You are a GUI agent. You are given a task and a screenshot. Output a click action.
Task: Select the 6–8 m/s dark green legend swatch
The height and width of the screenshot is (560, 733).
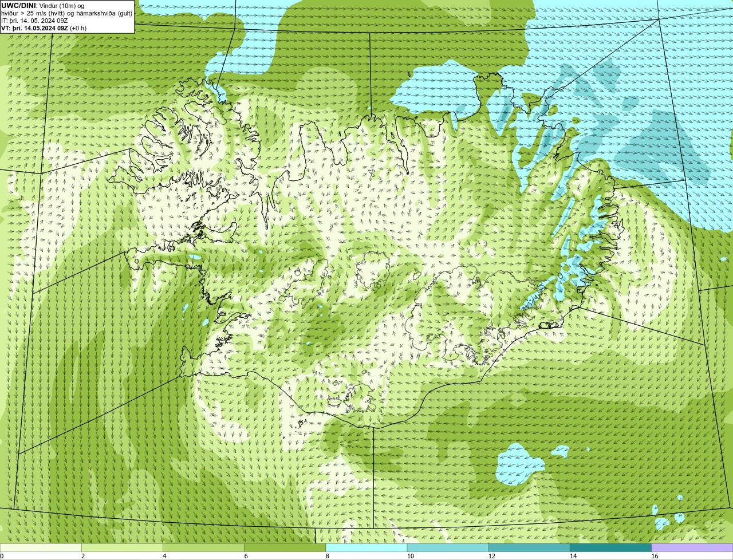285,547
